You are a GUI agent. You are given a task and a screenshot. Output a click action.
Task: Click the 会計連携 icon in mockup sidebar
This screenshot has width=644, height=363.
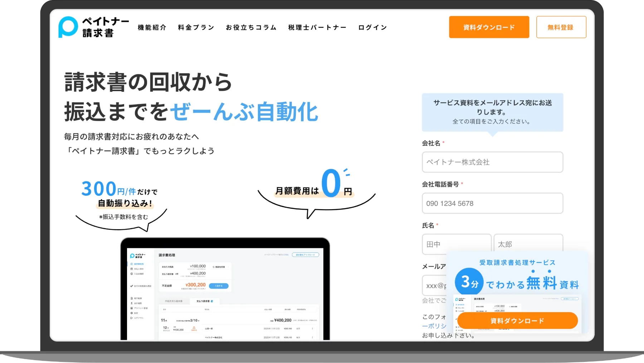coord(132,303)
